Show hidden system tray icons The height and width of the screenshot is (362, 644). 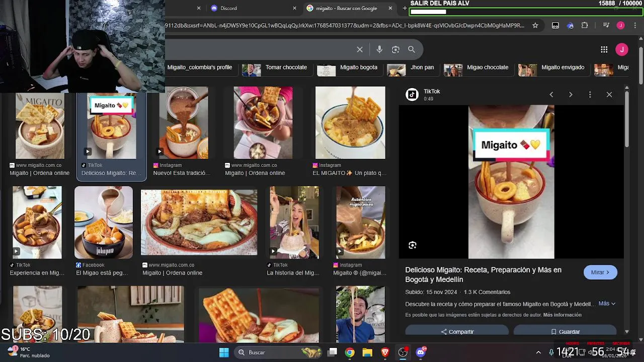[x=538, y=352]
